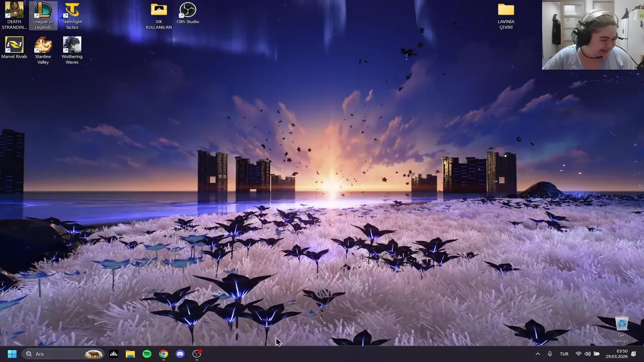Open Google Chrome from the taskbar
The height and width of the screenshot is (362, 644).
click(x=164, y=354)
